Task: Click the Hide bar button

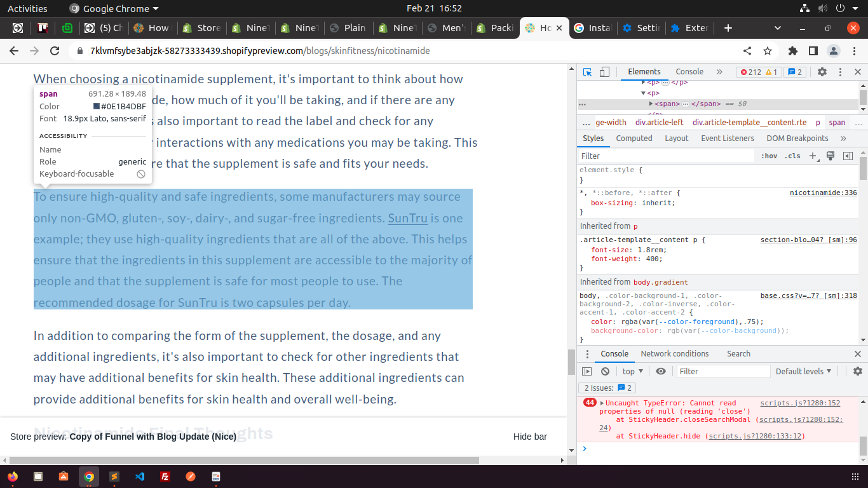Action: pos(530,437)
